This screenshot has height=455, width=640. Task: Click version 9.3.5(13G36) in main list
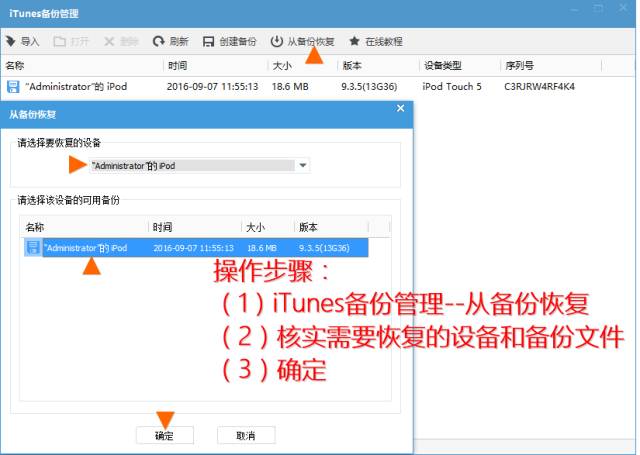369,87
